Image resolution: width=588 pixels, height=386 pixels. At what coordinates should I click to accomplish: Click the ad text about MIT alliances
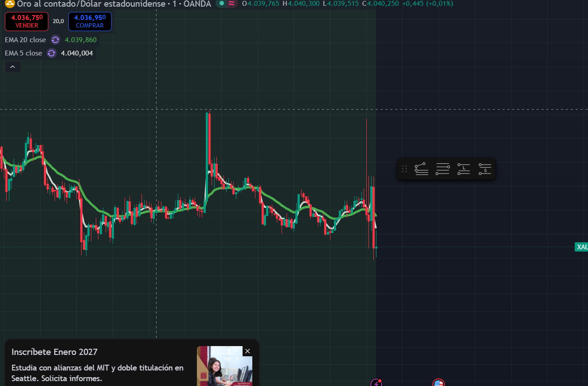pos(98,373)
